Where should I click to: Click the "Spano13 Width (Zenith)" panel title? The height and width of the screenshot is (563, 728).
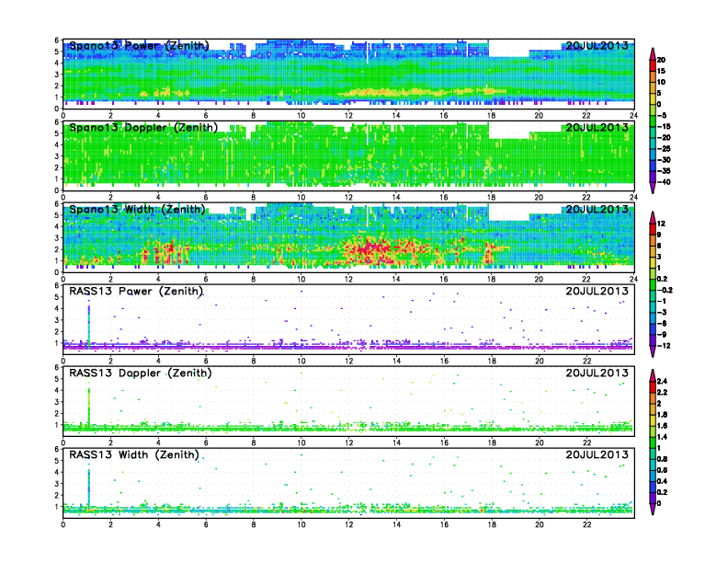point(138,209)
